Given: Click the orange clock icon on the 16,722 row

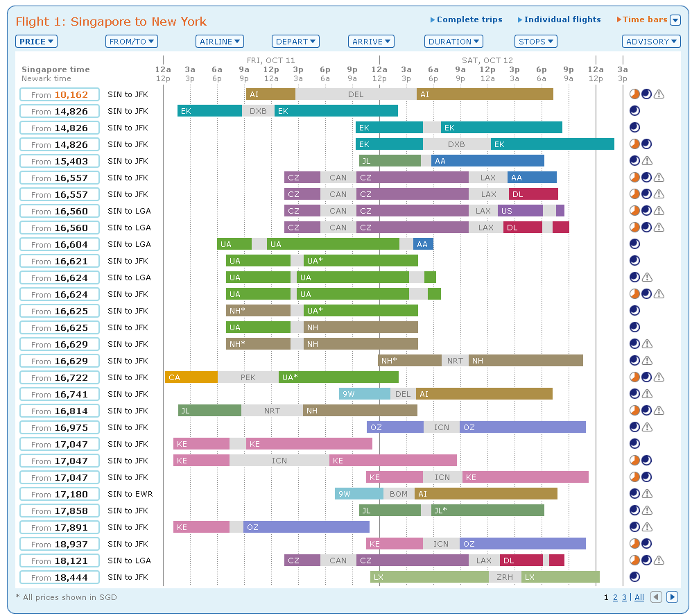Looking at the screenshot, I should (x=634, y=377).
